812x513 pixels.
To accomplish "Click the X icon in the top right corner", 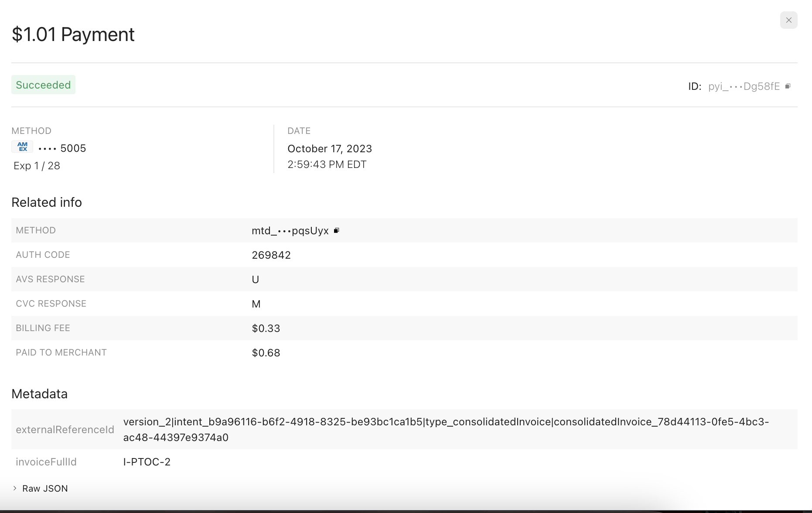I will (x=788, y=20).
